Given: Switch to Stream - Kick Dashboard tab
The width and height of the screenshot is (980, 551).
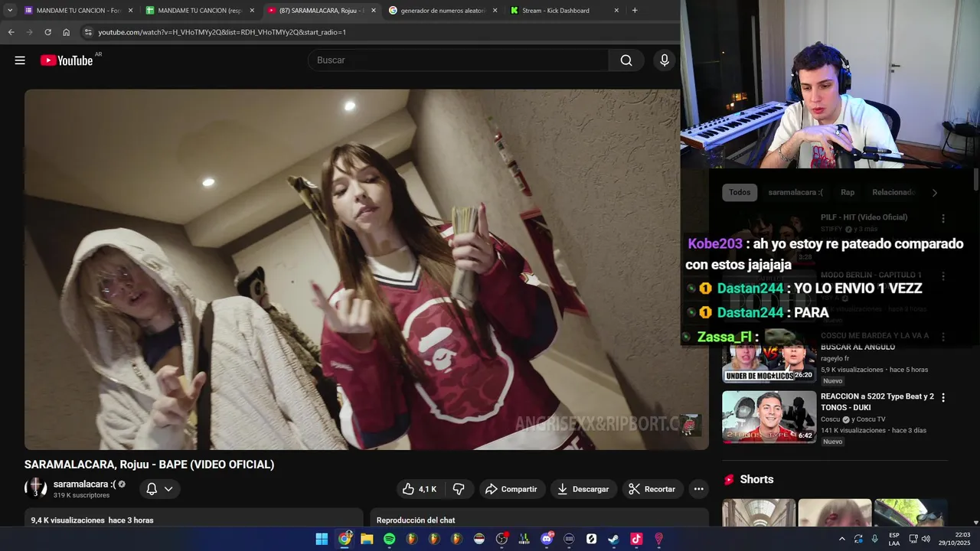Looking at the screenshot, I should point(564,11).
